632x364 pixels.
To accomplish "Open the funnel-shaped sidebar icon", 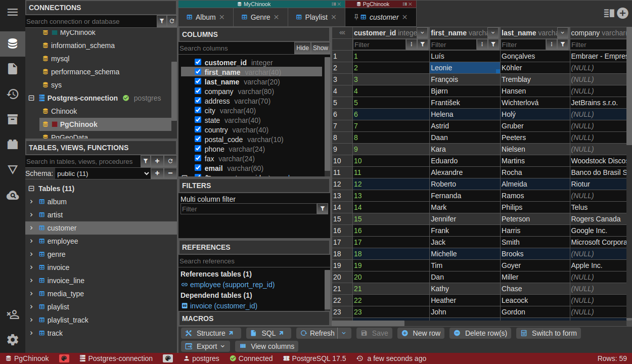I will coord(13,169).
